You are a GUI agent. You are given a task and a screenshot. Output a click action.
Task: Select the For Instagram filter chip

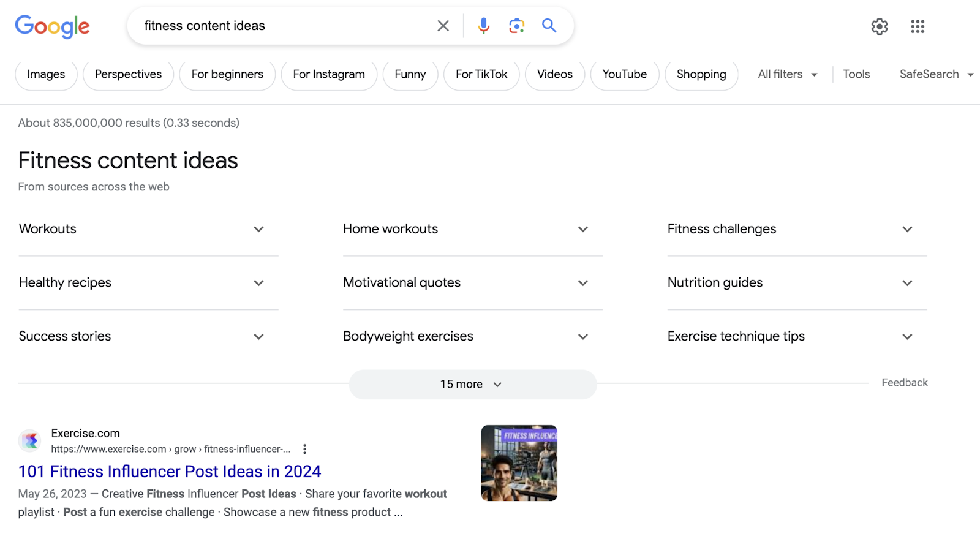click(329, 74)
